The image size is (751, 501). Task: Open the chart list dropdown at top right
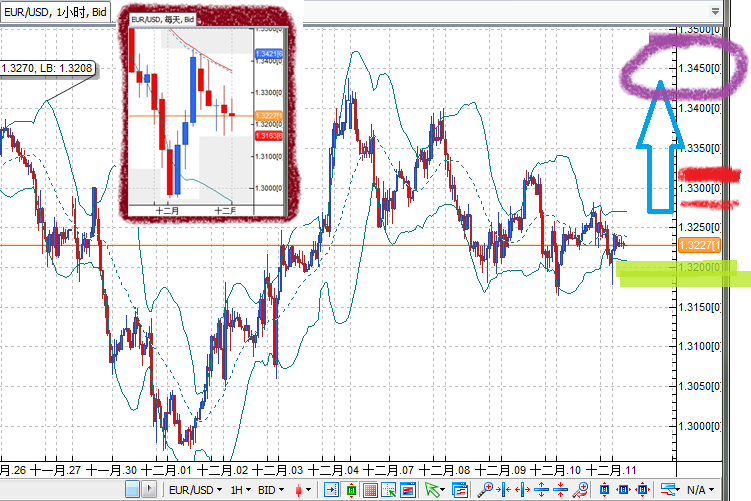716,11
